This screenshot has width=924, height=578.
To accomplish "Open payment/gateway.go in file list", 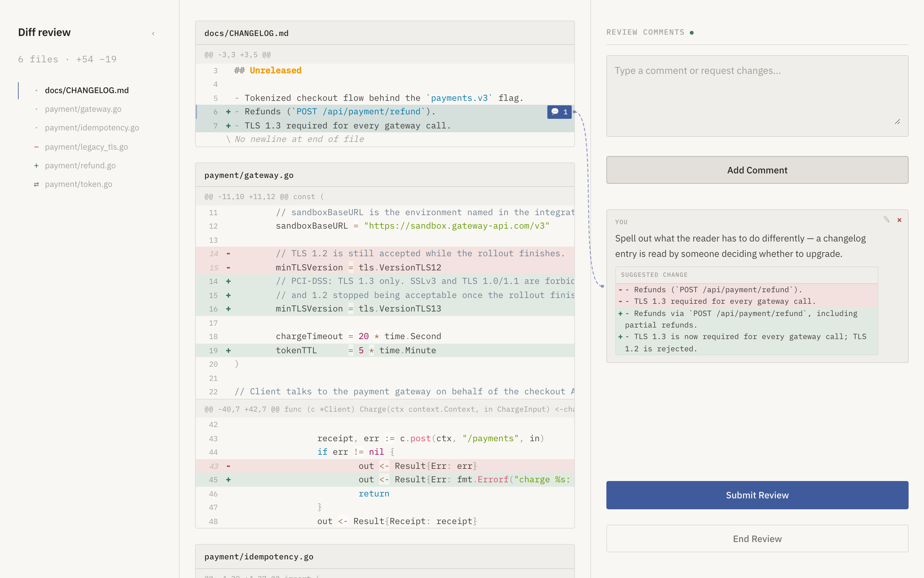I will coord(83,109).
